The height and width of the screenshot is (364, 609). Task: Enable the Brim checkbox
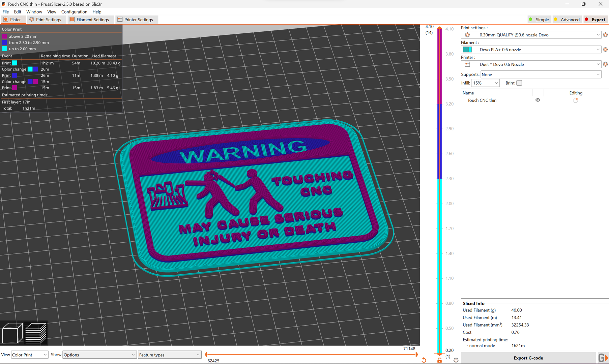point(519,83)
